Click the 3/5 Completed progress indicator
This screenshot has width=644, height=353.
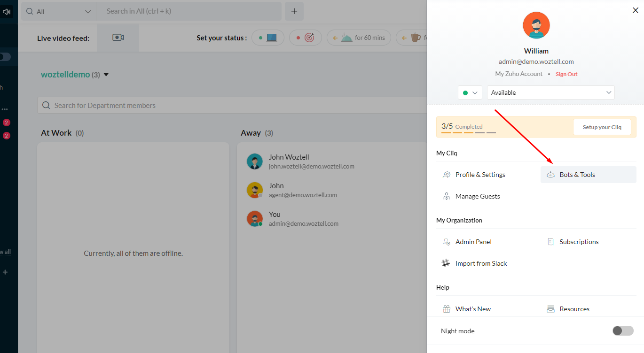click(469, 127)
